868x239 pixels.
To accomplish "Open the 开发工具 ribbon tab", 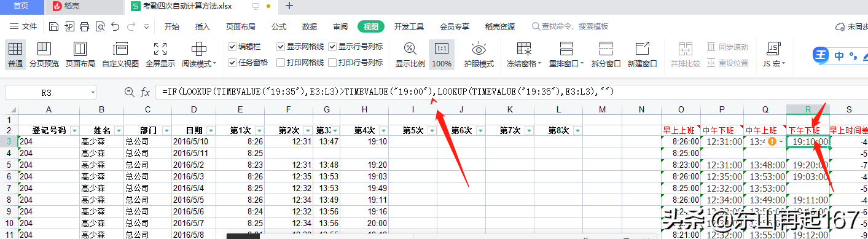I will (x=409, y=26).
